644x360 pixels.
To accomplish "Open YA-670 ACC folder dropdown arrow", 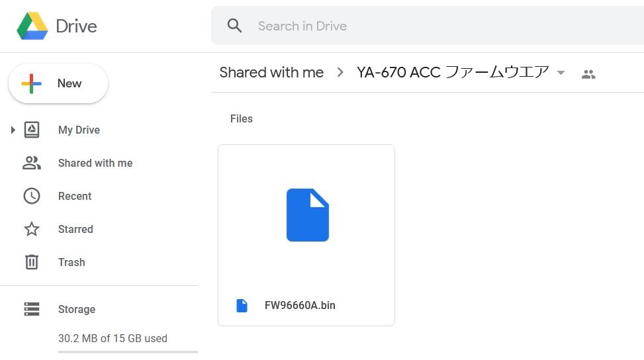I will point(561,73).
